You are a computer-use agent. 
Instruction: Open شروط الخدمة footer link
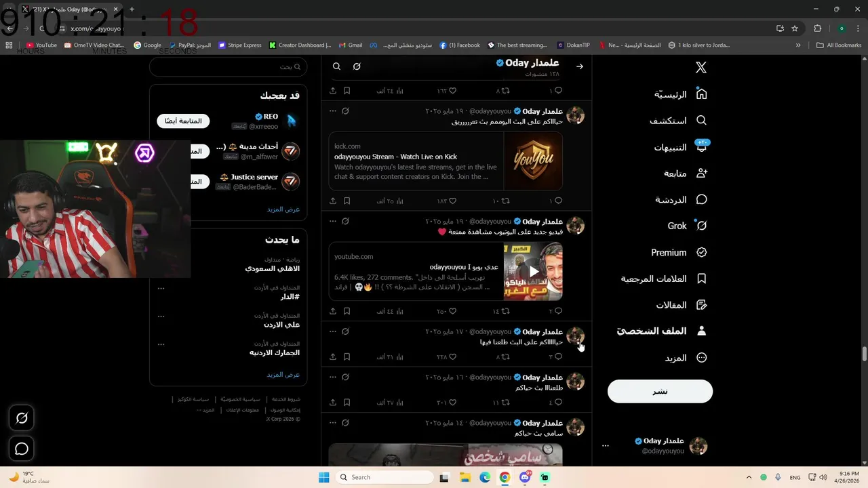coord(286,399)
